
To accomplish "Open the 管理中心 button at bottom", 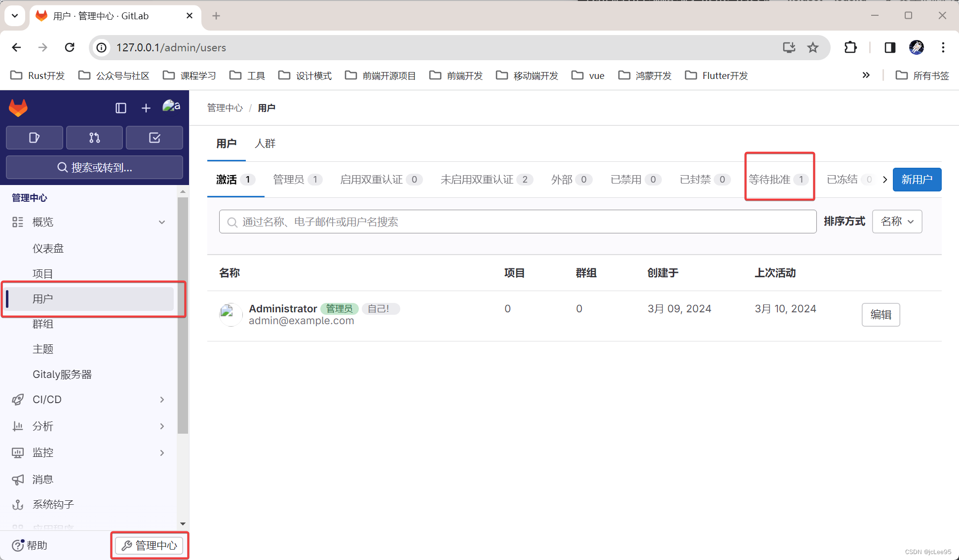I will click(x=150, y=545).
